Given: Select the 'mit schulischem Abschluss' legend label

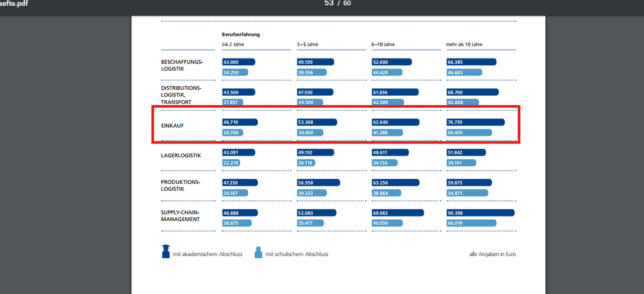Looking at the screenshot, I should 297,254.
